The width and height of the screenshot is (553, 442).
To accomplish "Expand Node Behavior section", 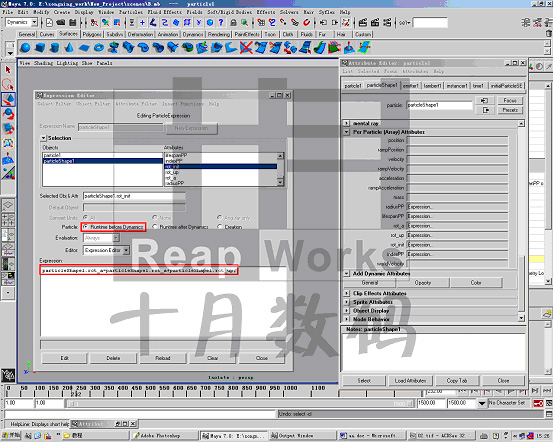I will 346,319.
